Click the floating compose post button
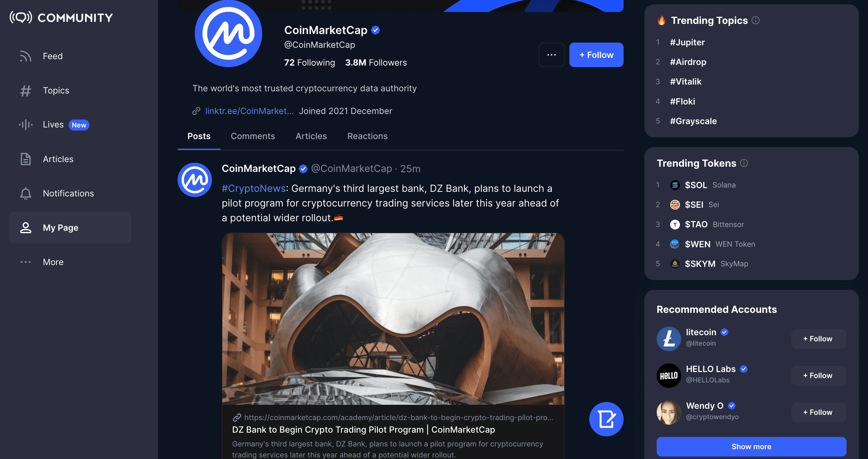The height and width of the screenshot is (459, 868). tap(606, 419)
